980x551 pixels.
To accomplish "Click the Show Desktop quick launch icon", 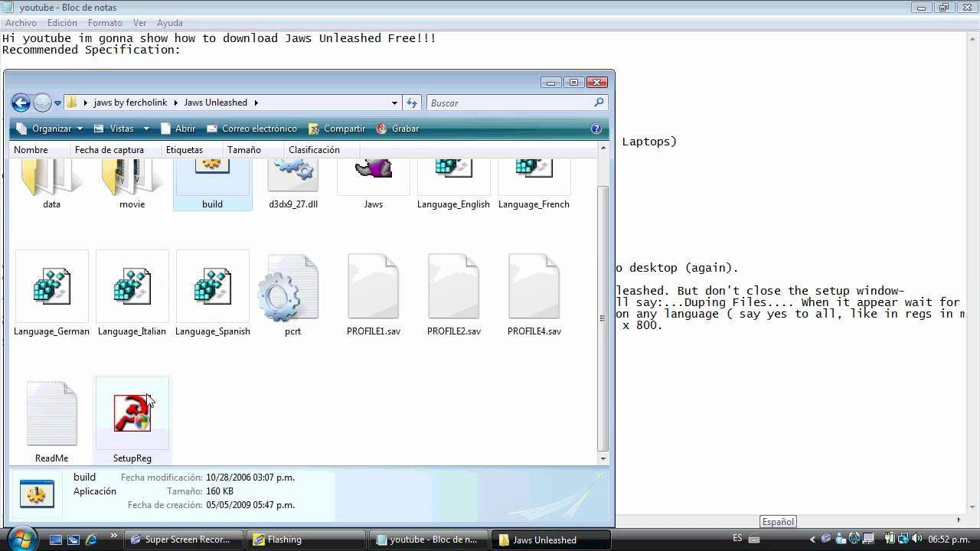I will (56, 540).
